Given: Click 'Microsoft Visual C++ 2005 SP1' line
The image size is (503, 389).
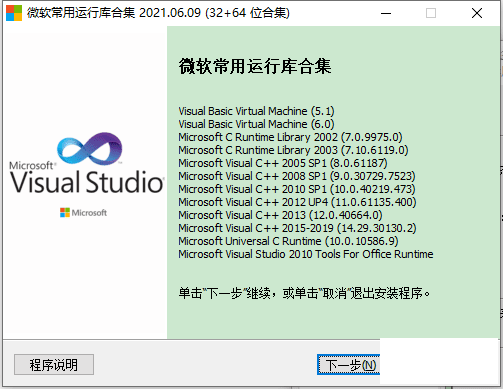Looking at the screenshot, I should (283, 163).
